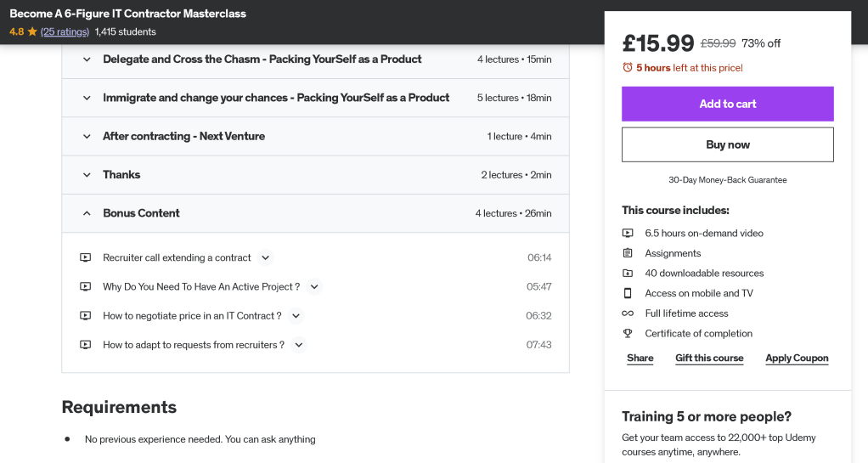Click the Assignments clipboard icon

(x=627, y=253)
